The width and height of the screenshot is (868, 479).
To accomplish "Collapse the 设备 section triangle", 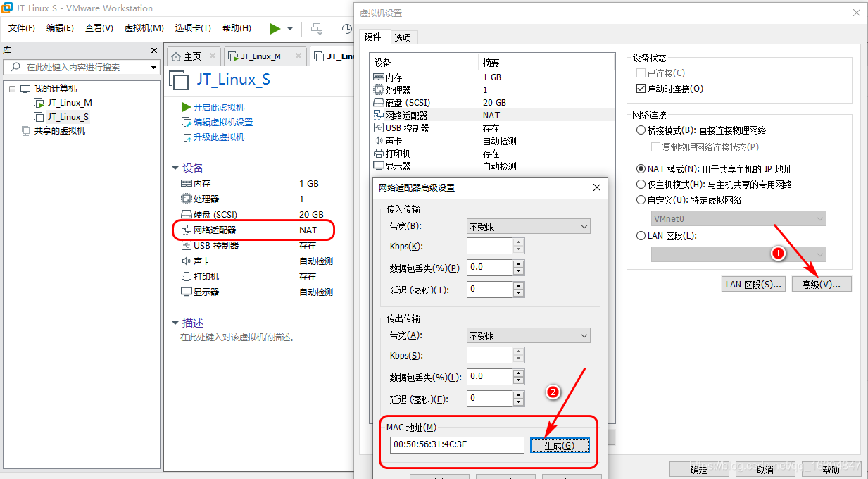I will point(175,168).
